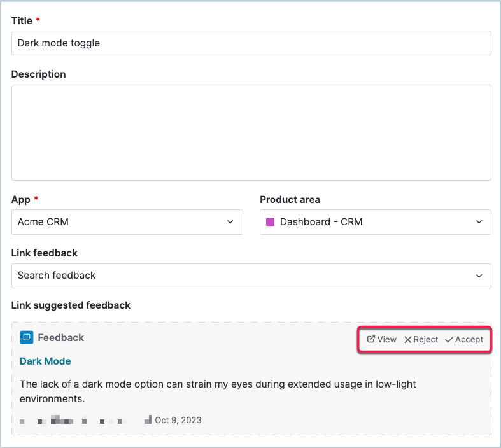Screen dimensions: 501x448
Task: Click the bar chart icon next to Oct 9, 2023
Action: click(x=148, y=419)
